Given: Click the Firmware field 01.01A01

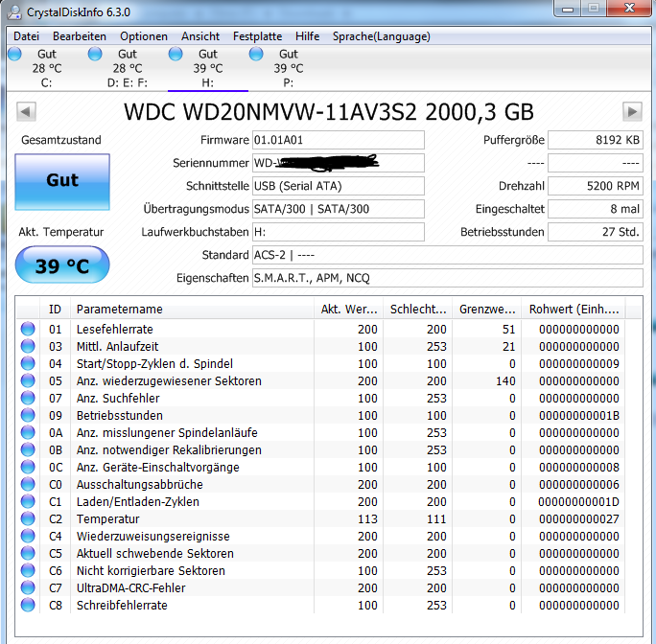Looking at the screenshot, I should pyautogui.click(x=339, y=140).
